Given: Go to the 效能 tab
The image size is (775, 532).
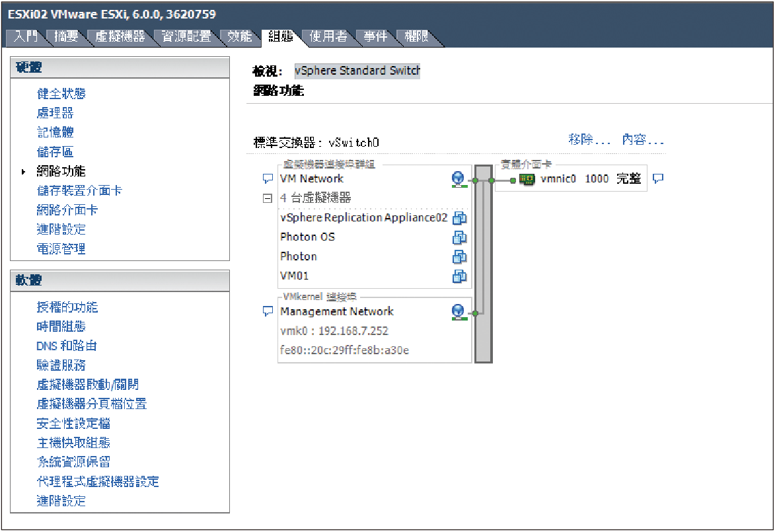Looking at the screenshot, I should coord(240,36).
